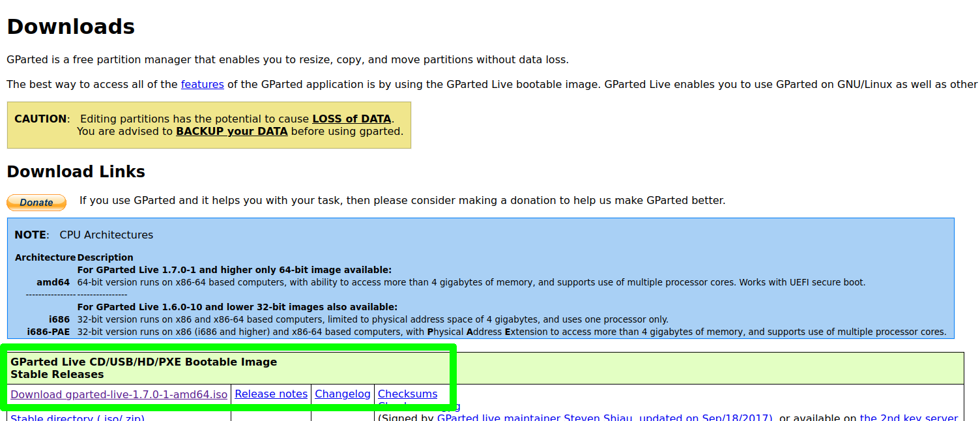Click the underlined LOSS of DATA text
Image resolution: width=980 pixels, height=421 pixels.
[x=352, y=119]
